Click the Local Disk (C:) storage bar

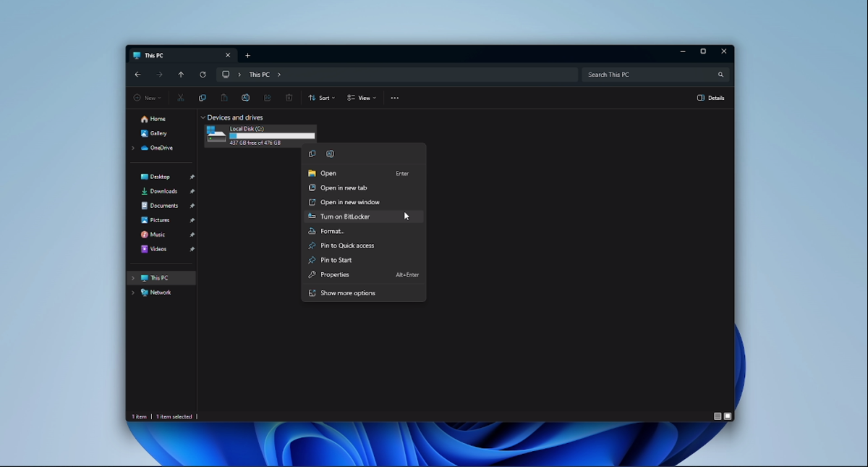272,136
